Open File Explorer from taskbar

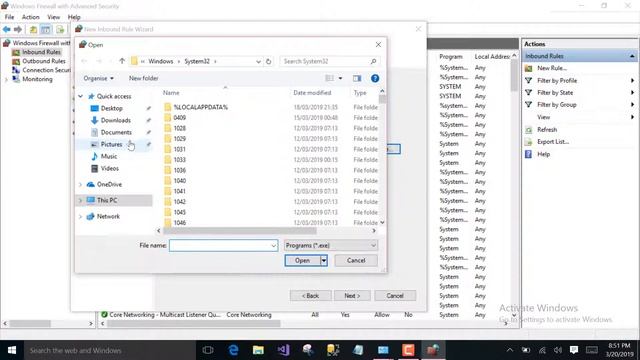(x=258, y=350)
